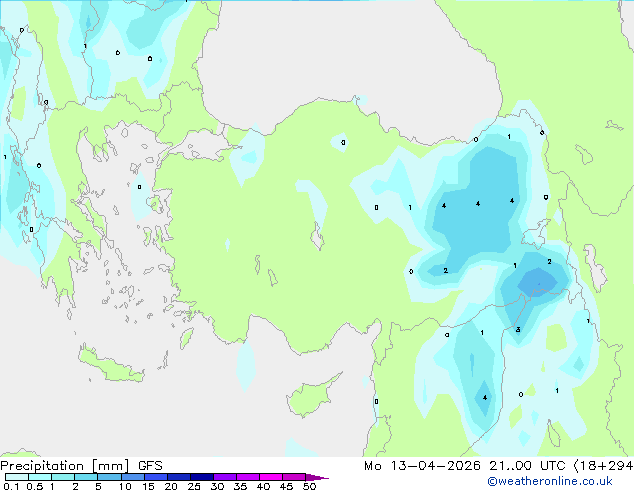This screenshot has width=634, height=490.
Task: Click the legend label '45'
Action: click(286, 486)
